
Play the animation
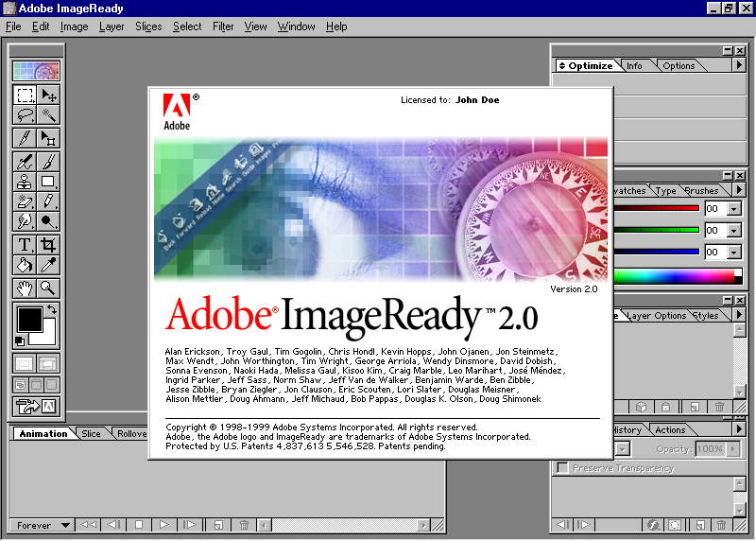(x=163, y=525)
